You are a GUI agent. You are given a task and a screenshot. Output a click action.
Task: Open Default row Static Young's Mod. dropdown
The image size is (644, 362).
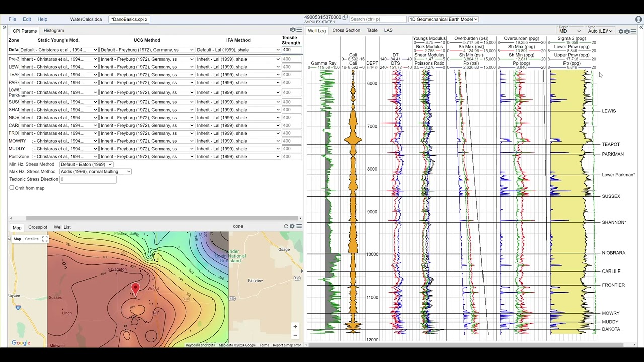pos(58,50)
